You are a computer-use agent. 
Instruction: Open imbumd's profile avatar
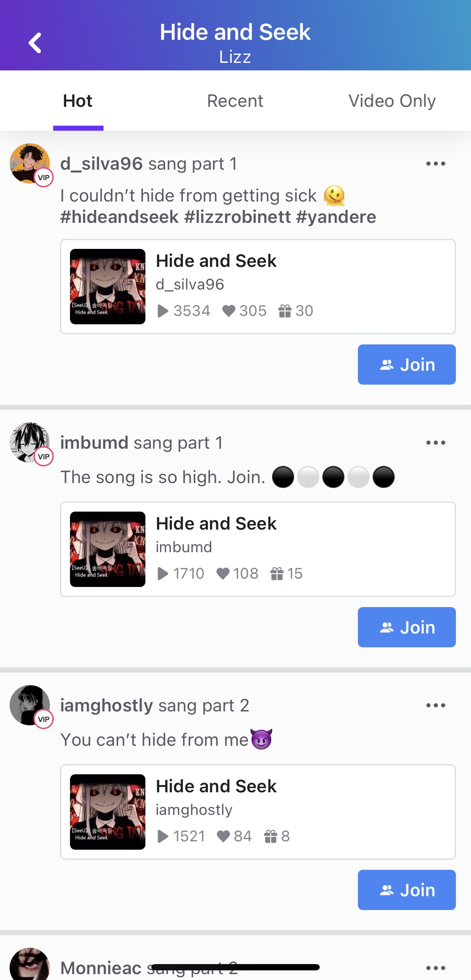tap(29, 442)
